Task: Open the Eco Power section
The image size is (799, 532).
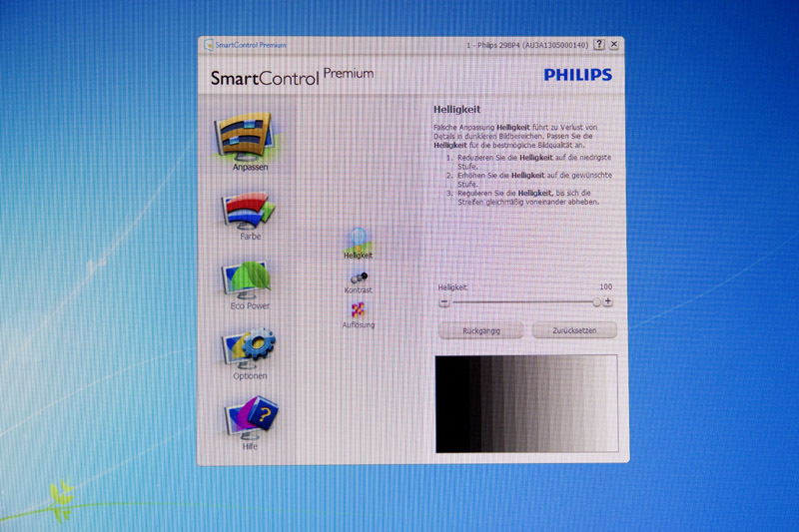Action: [x=247, y=279]
